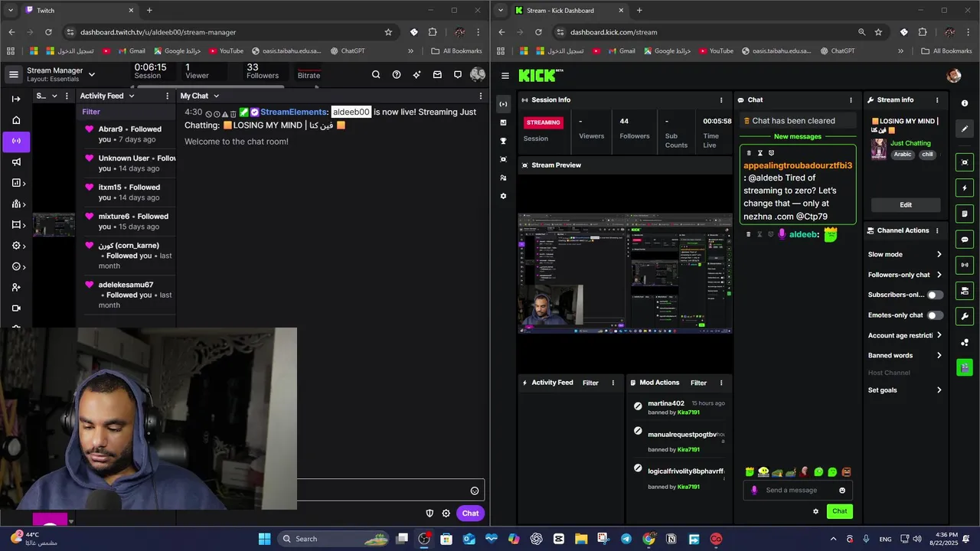Click Edit button in Stream info
The image size is (980, 551).
[x=906, y=205]
